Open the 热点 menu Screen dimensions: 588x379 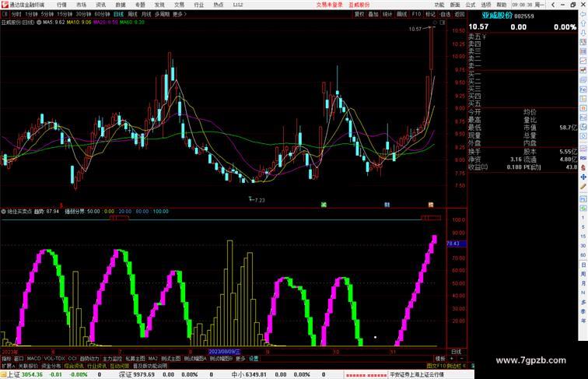[x=219, y=5]
